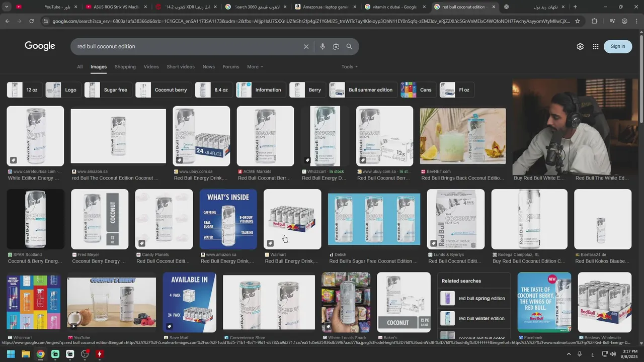Filter images by 12 oz chip
This screenshot has width=644, height=362.
coord(24,90)
